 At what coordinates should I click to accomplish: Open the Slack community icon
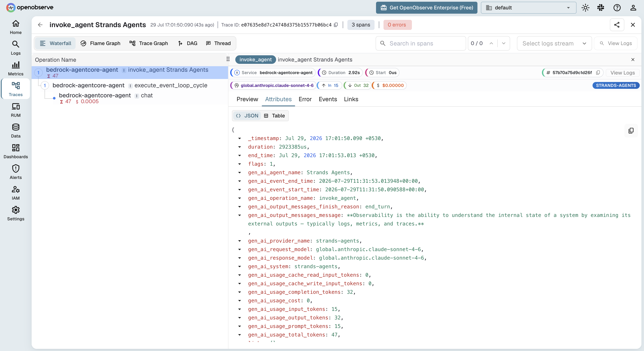[x=601, y=8]
